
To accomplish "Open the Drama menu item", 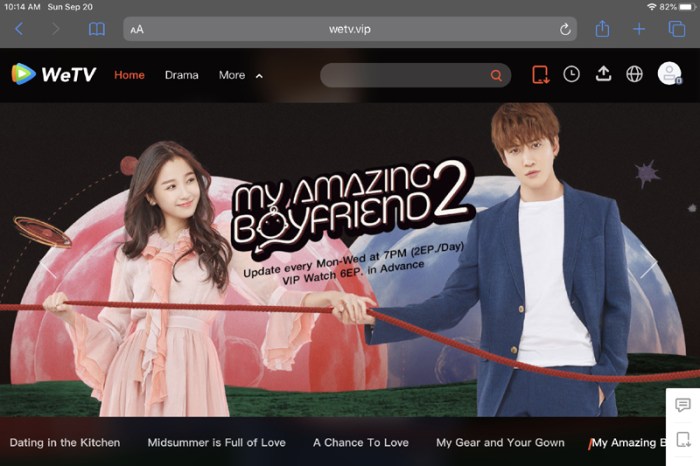I will click(x=181, y=75).
